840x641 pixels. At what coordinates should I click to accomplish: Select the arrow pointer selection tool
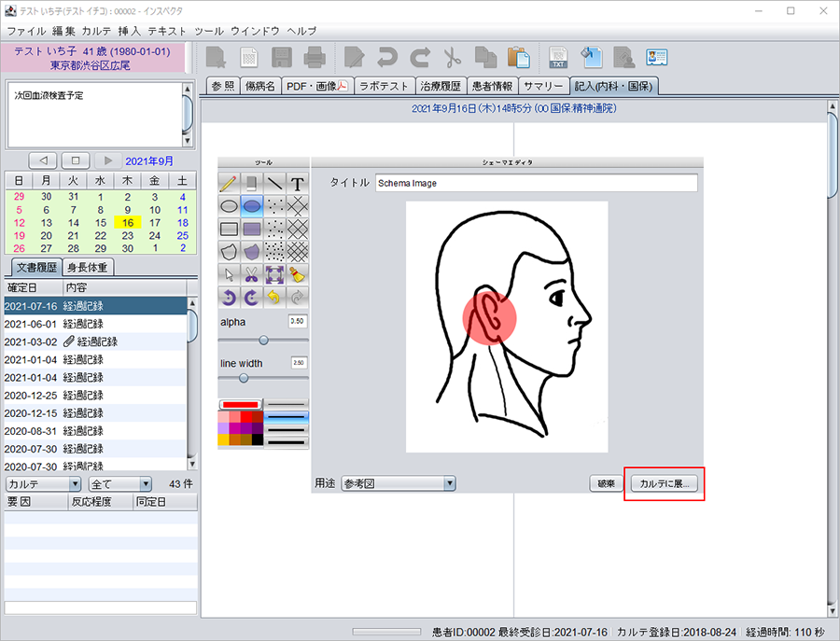click(x=229, y=274)
